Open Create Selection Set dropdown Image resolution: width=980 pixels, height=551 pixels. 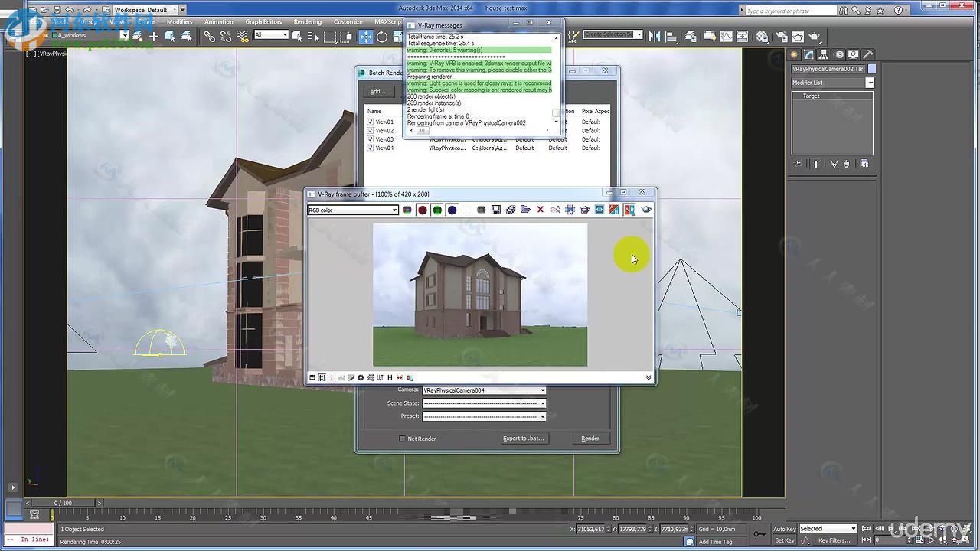(612, 34)
